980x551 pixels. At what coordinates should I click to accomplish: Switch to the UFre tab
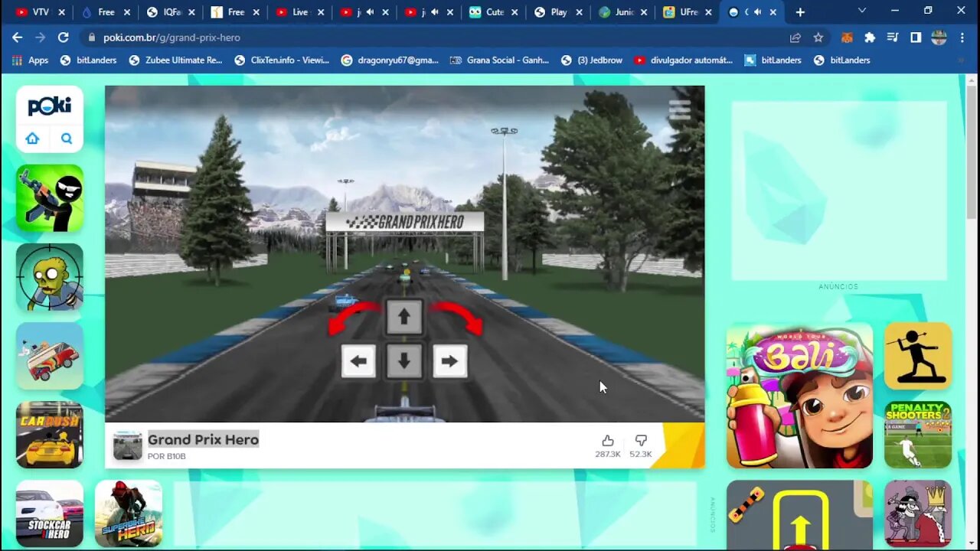point(688,12)
